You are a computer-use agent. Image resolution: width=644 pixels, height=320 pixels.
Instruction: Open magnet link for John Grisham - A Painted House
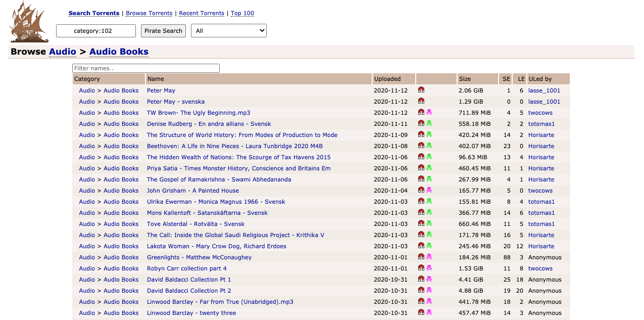[x=421, y=190]
